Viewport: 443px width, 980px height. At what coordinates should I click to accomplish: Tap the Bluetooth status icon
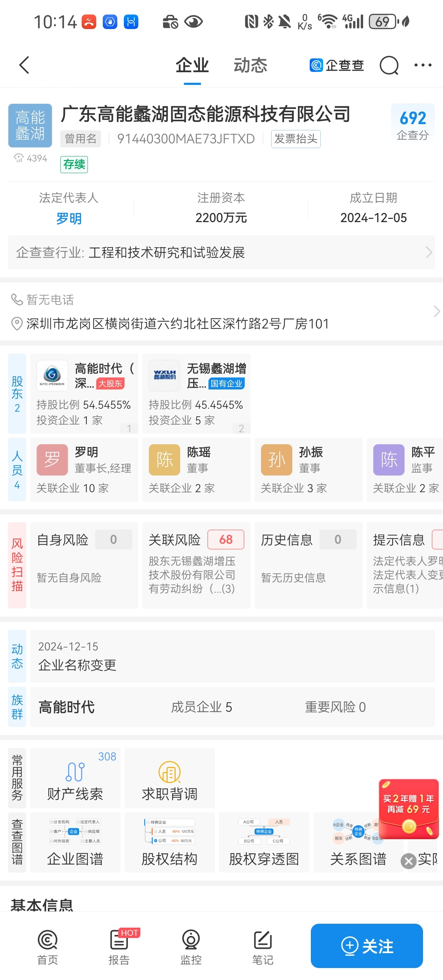tap(268, 22)
